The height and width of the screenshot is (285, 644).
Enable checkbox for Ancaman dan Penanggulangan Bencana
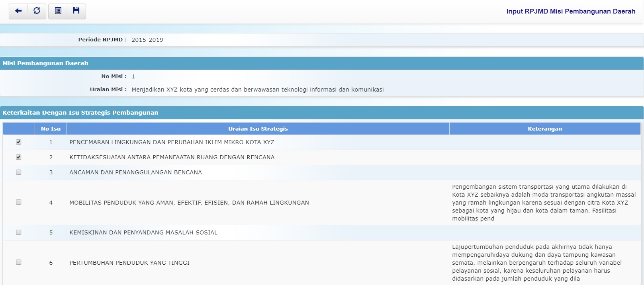click(x=19, y=172)
